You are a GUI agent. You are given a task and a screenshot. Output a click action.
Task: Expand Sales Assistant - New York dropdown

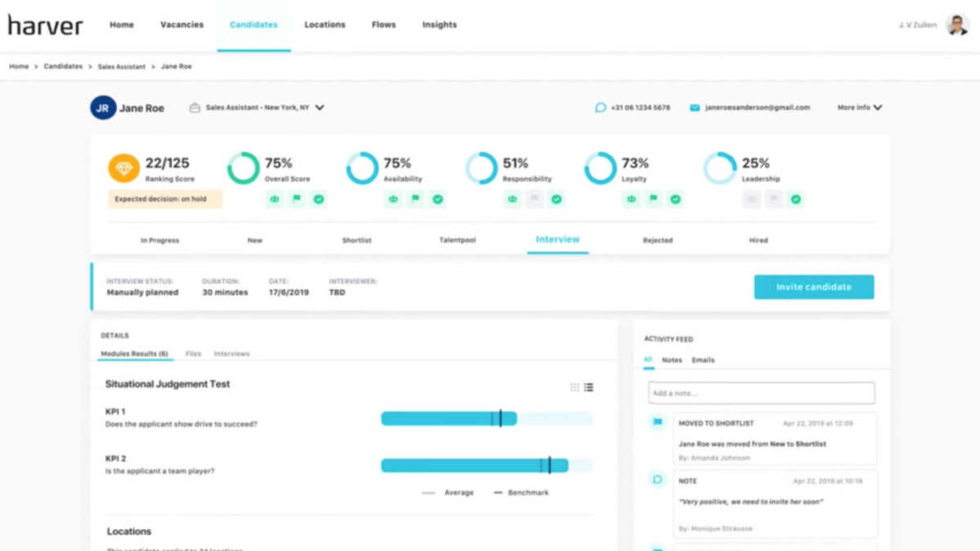pyautogui.click(x=320, y=107)
